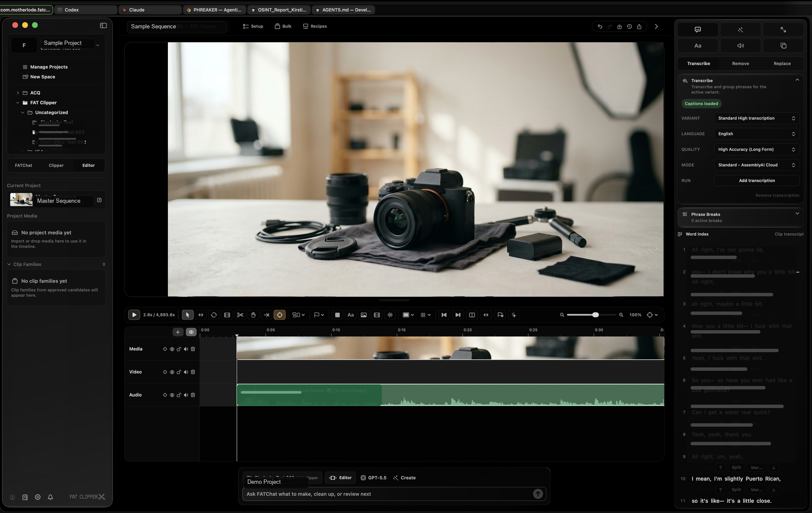Toggle the eye button above track headers
This screenshot has width=812, height=513.
tap(191, 332)
